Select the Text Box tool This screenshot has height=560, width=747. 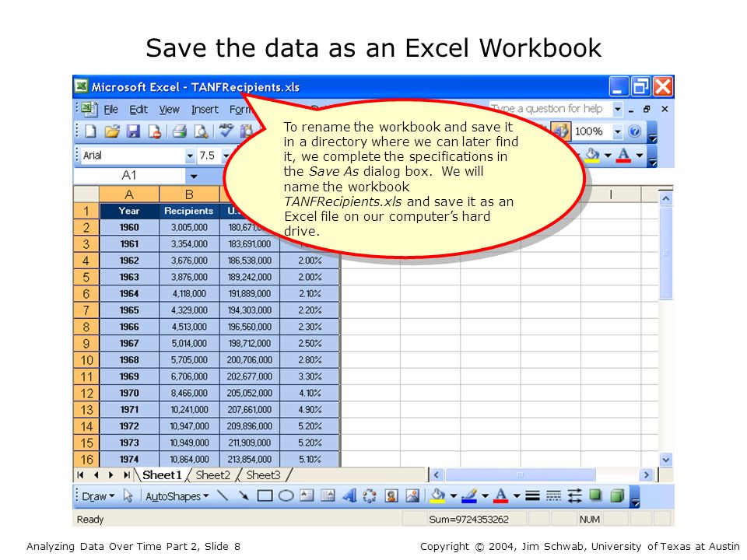[x=307, y=495]
